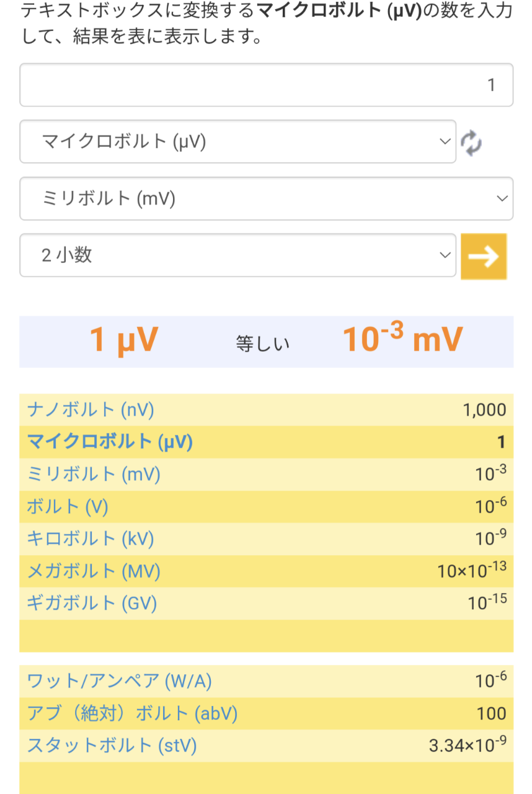
Task: Click the 10⁻³ mV result value
Action: coord(402,339)
